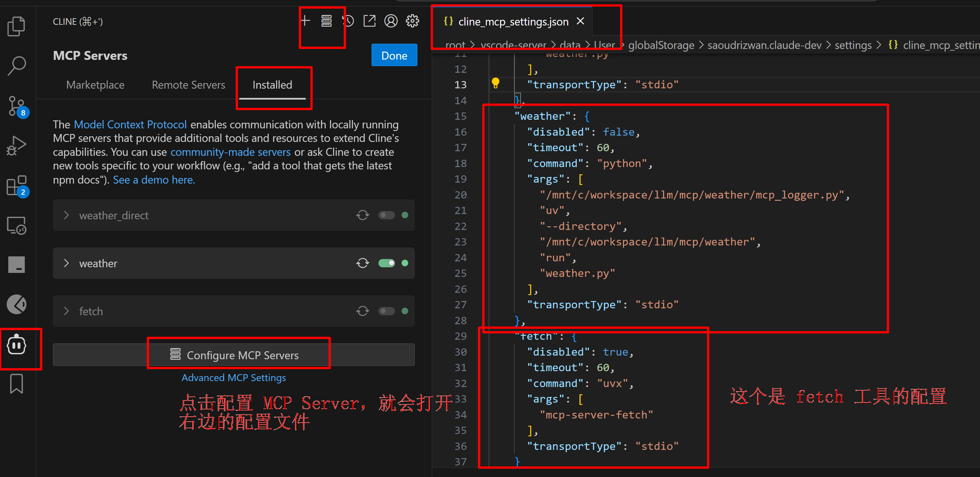This screenshot has height=477, width=980.
Task: Enable the weather_direct server toggle
Action: pos(386,215)
